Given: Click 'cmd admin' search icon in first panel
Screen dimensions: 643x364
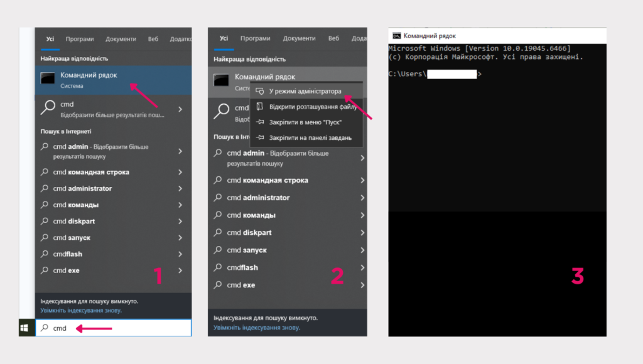Looking at the screenshot, I should [x=45, y=146].
